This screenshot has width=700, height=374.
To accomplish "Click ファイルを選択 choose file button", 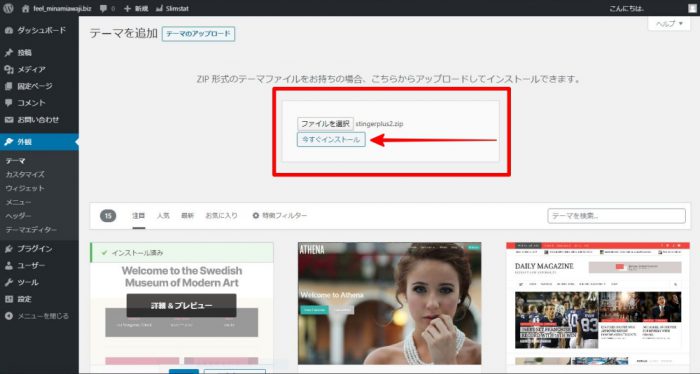I will point(325,124).
